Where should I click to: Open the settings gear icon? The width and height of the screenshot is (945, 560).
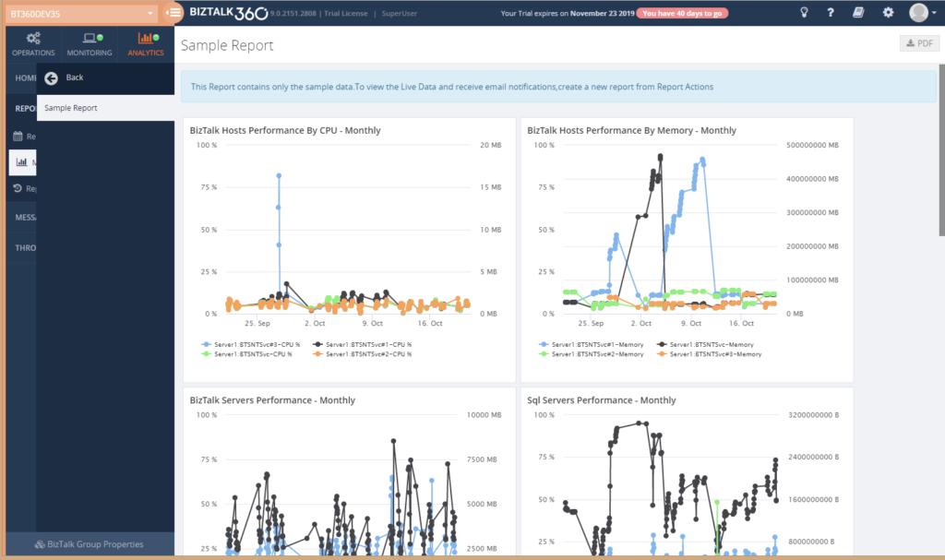[888, 12]
